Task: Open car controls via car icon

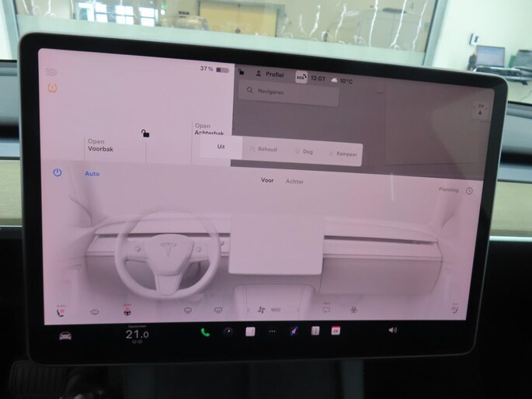Action: 65,335
